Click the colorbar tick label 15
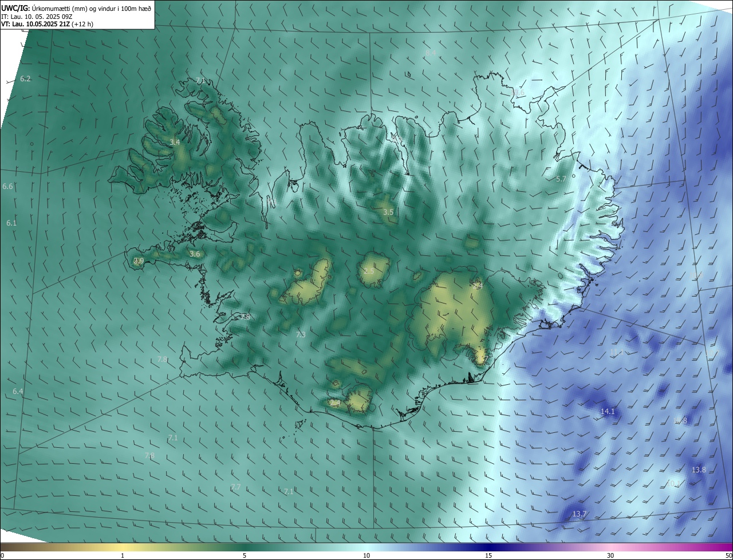The image size is (733, 560). point(488,555)
